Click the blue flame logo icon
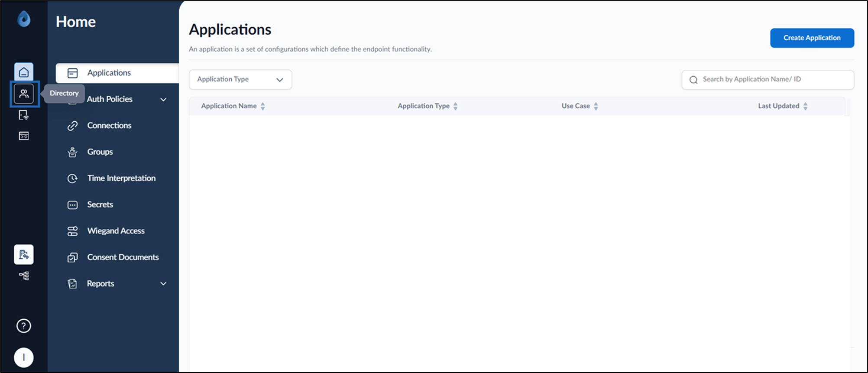The width and height of the screenshot is (868, 373). pyautogui.click(x=24, y=19)
